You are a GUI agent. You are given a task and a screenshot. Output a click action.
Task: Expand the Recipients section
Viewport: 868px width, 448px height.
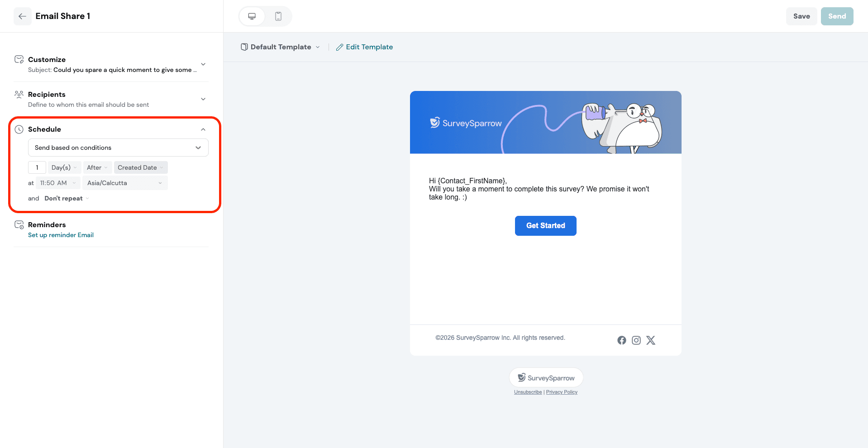(203, 99)
